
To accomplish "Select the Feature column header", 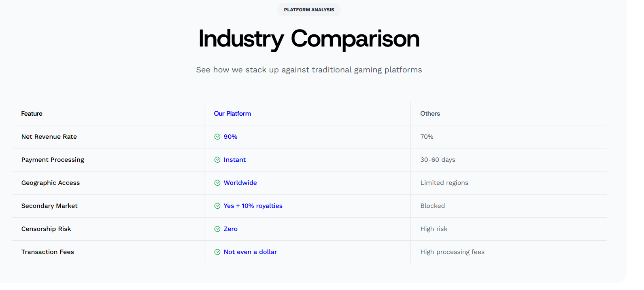I will [32, 114].
